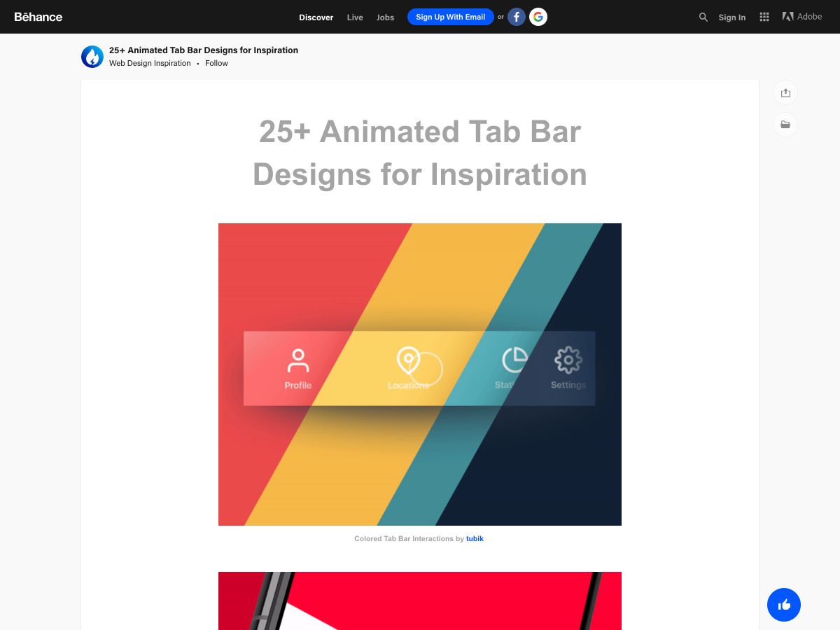Screen dimensions: 840x630
Task: Click the owner's blue flame avatar
Action: pyautogui.click(x=92, y=57)
